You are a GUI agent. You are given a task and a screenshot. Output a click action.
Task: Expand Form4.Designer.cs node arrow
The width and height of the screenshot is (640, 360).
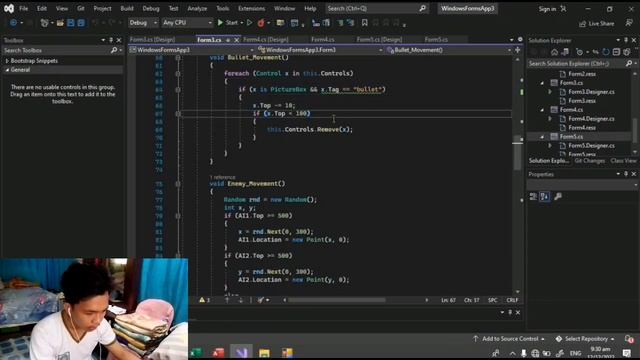[x=550, y=119]
